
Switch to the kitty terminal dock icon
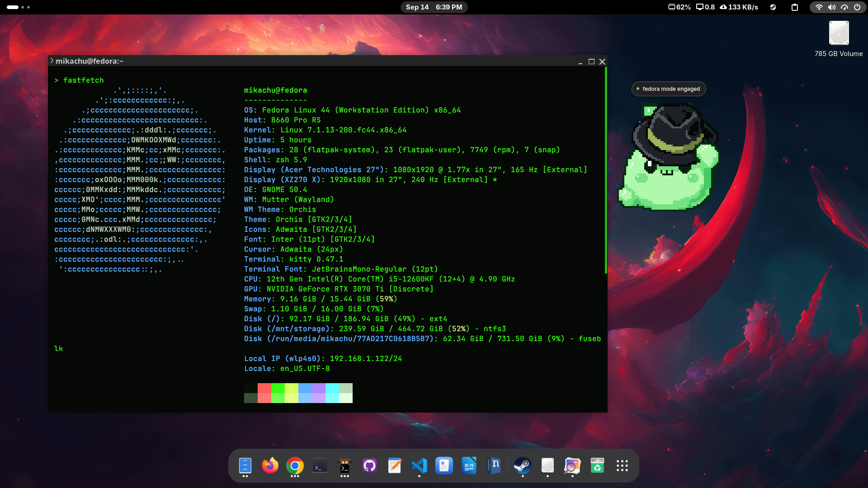(x=344, y=465)
